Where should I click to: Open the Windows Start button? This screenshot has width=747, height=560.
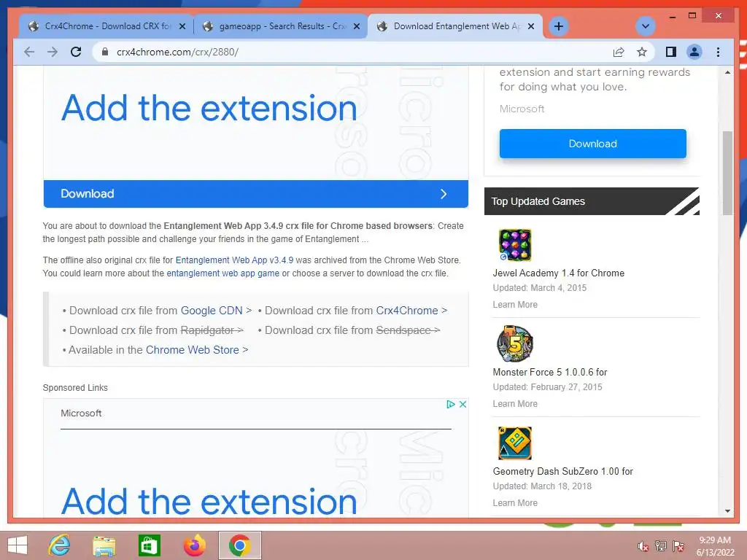coord(18,545)
